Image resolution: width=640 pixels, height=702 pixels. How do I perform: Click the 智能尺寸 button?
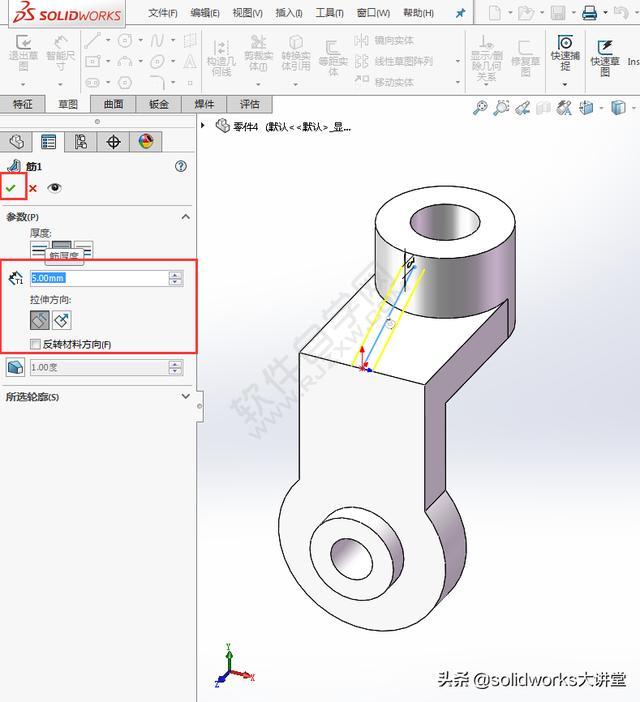pos(60,54)
